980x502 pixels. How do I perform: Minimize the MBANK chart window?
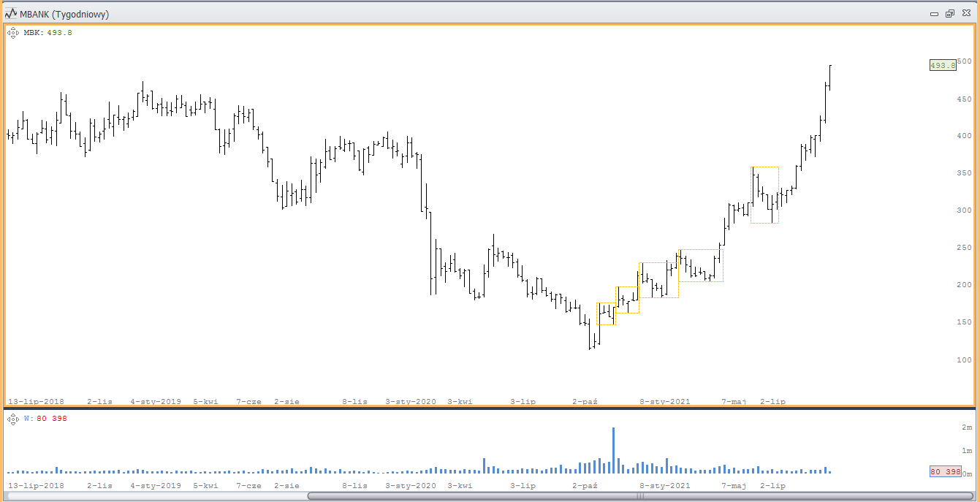click(x=934, y=13)
